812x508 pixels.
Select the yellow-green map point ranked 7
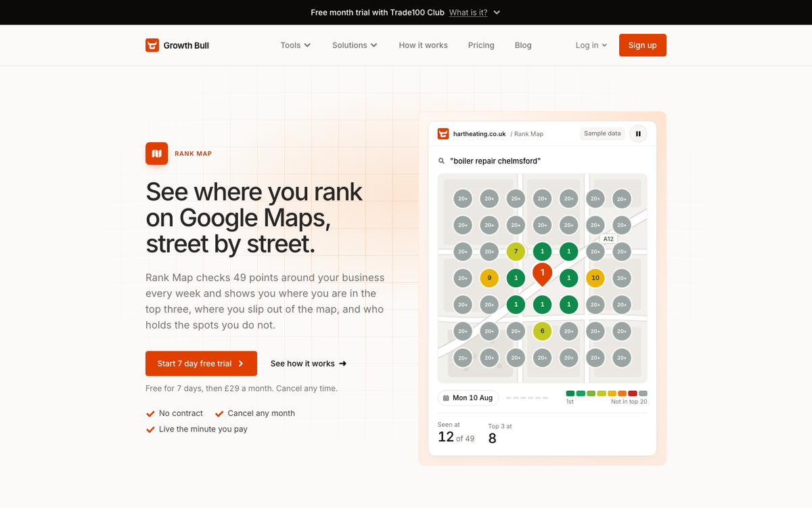click(x=516, y=251)
